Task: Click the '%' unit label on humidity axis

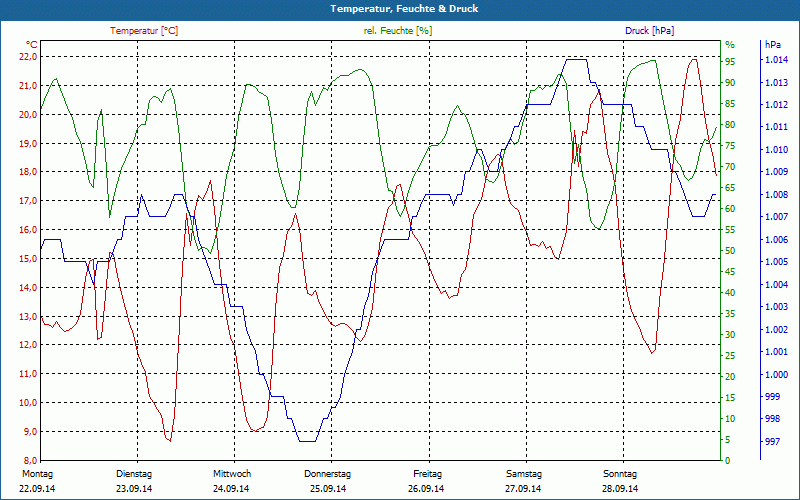Action: click(x=730, y=44)
